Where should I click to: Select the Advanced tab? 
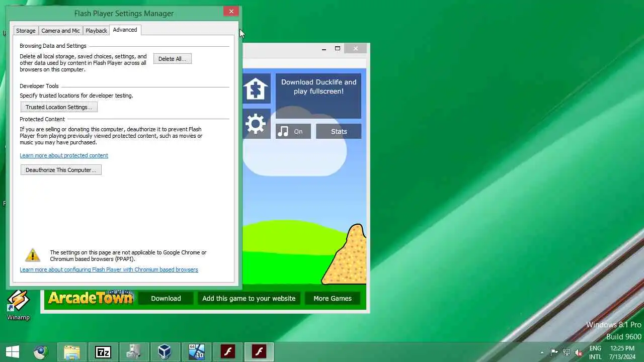tap(125, 30)
